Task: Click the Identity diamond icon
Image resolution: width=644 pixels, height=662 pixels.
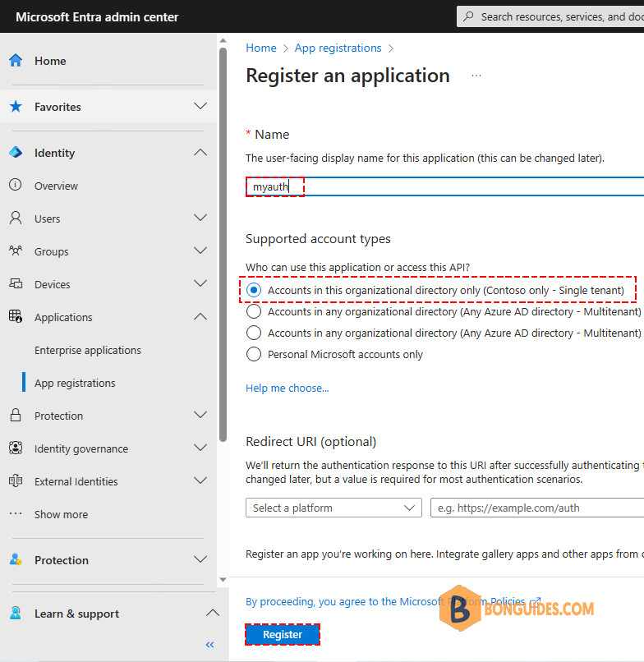Action: point(16,153)
